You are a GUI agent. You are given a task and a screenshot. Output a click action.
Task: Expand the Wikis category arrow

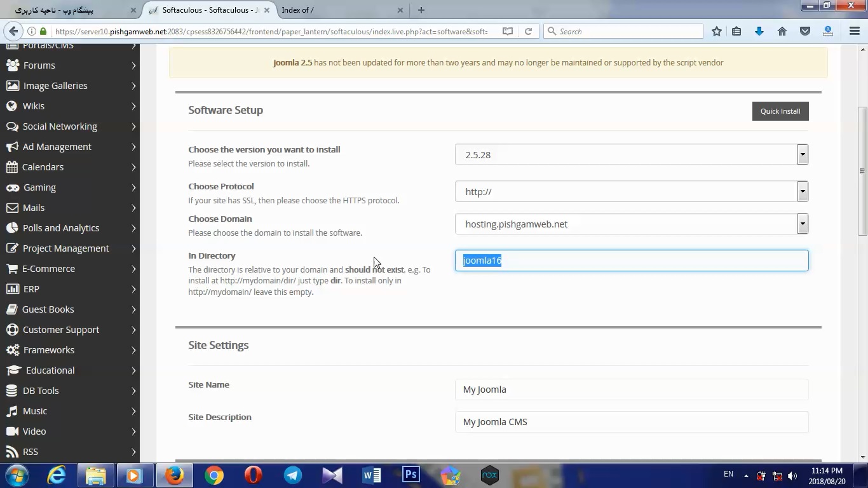click(133, 106)
